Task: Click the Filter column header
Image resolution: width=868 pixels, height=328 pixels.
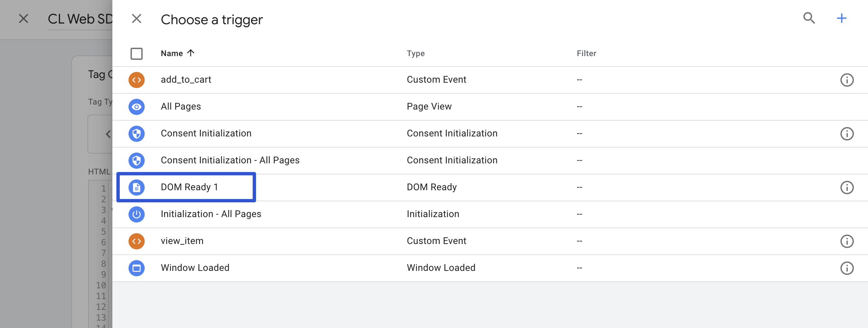Action: click(x=586, y=53)
